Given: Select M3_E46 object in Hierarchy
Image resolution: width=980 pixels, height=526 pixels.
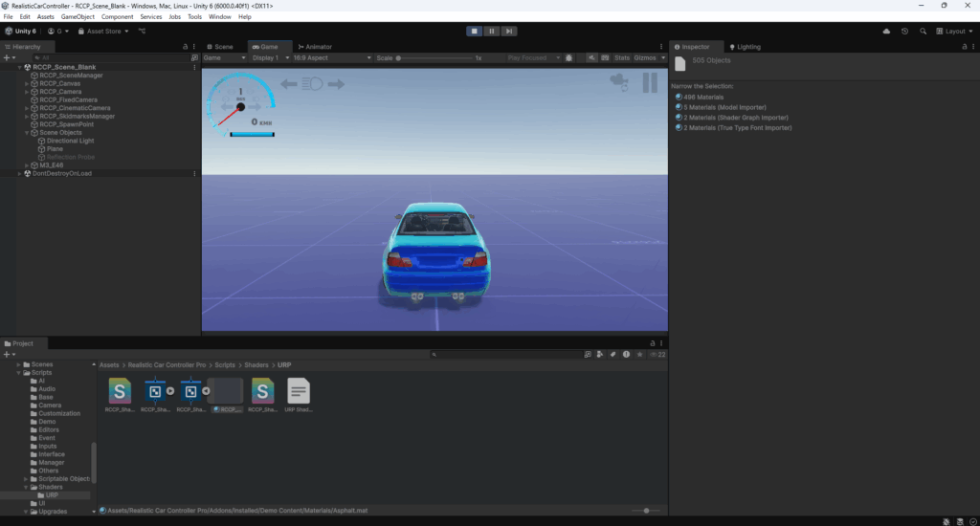Looking at the screenshot, I should click(x=52, y=164).
